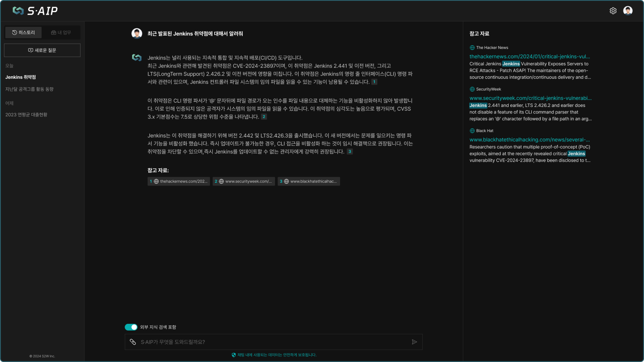Click the 어제 section label in the sidebar
This screenshot has width=644, height=362.
[x=9, y=103]
